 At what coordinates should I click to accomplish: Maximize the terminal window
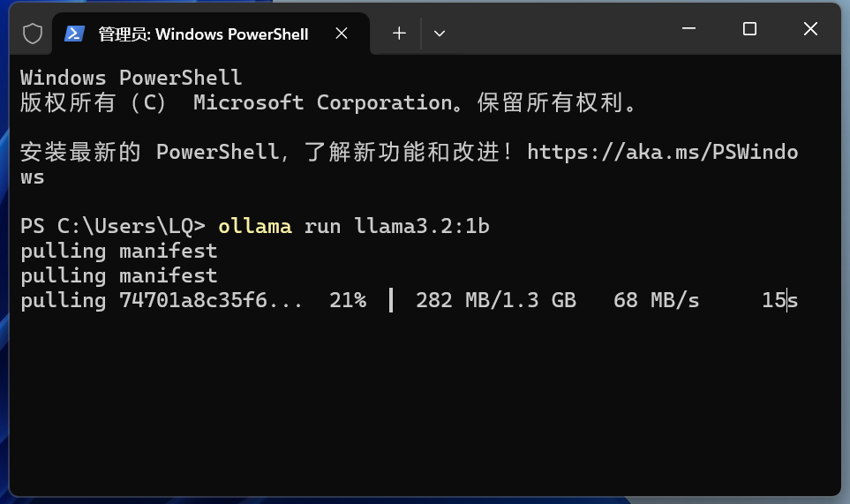click(x=749, y=29)
